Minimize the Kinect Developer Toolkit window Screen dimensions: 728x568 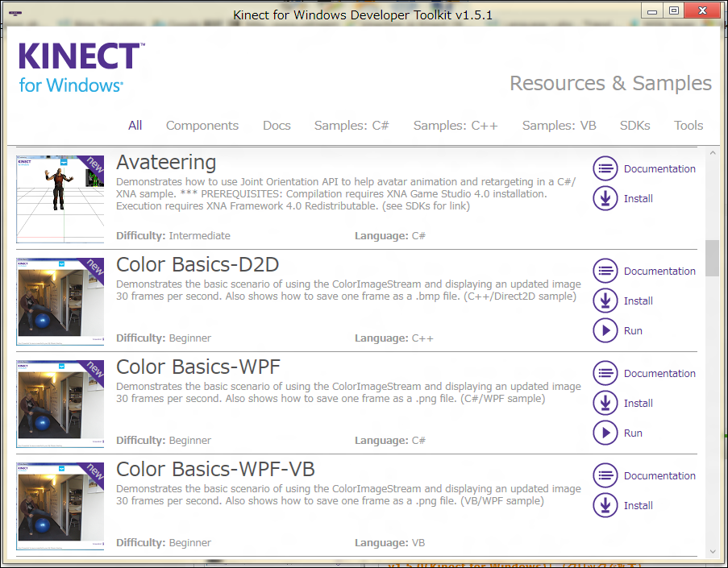click(x=652, y=10)
